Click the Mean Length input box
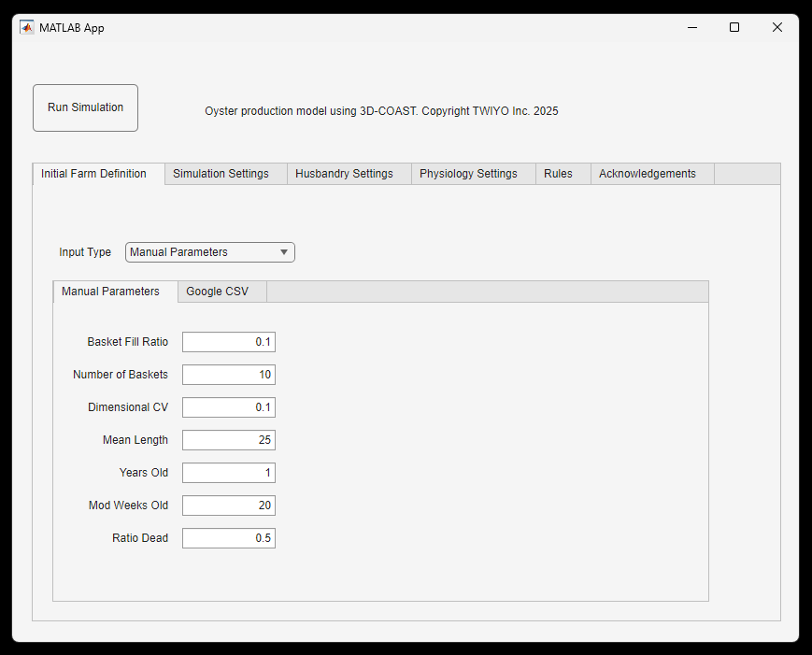Screen dimensions: 812x655 point(228,440)
